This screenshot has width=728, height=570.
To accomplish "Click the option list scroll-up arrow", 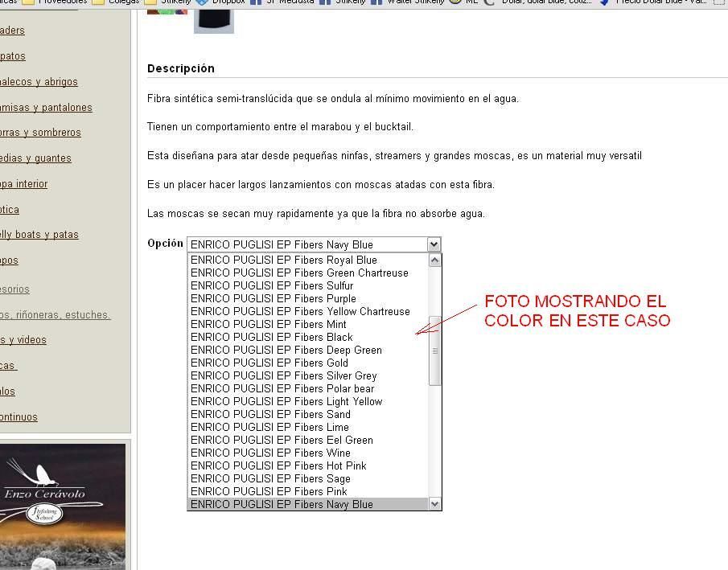I will tap(434, 260).
